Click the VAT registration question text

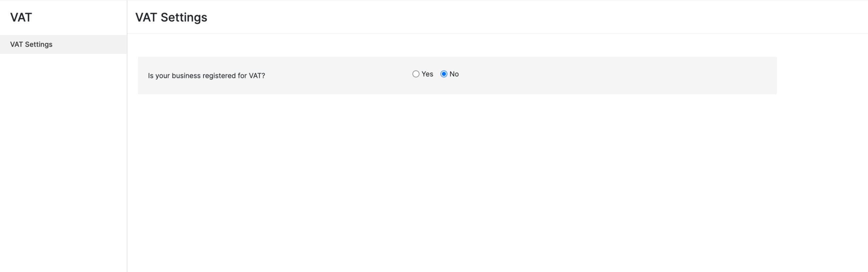click(206, 76)
